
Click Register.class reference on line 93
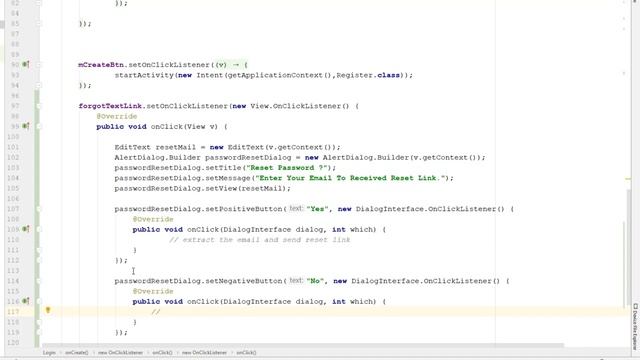(x=368, y=75)
